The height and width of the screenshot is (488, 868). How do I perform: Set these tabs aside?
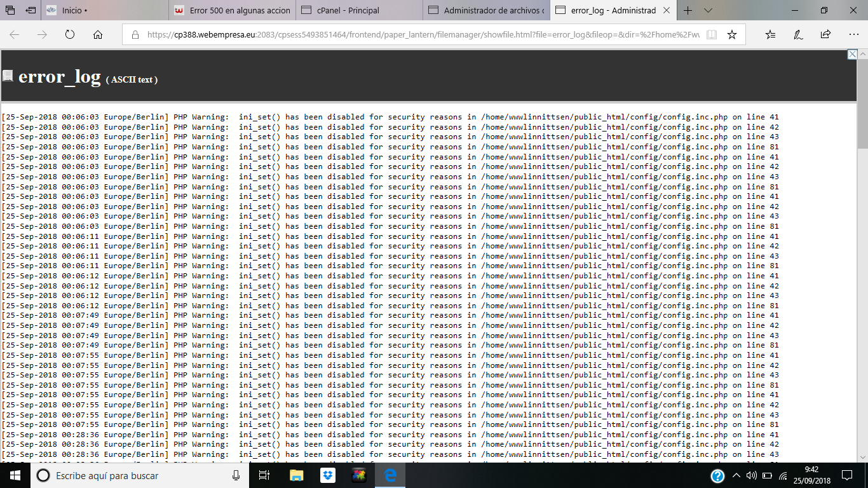point(31,10)
